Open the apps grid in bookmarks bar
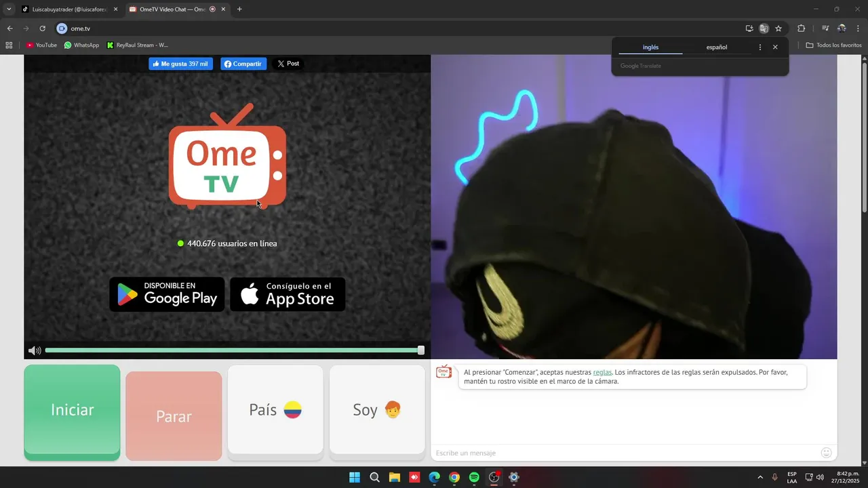 [9, 45]
